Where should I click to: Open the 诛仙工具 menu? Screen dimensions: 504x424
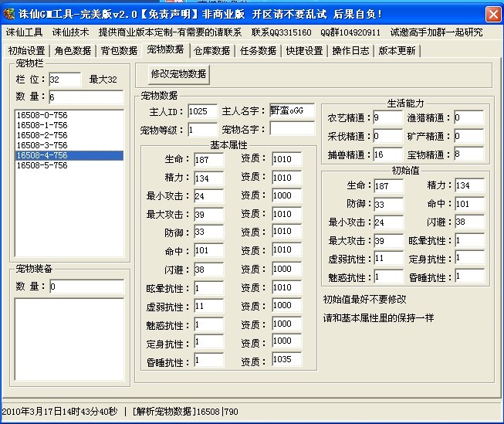(25, 32)
